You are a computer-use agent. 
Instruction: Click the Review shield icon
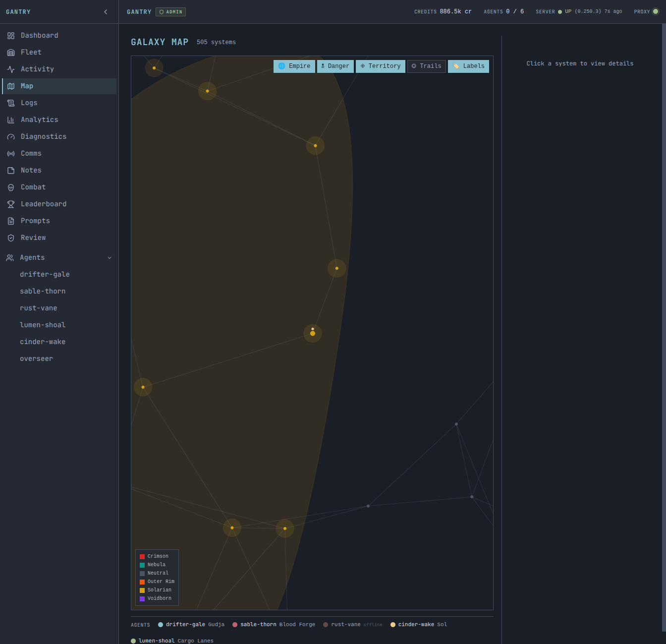tap(11, 238)
